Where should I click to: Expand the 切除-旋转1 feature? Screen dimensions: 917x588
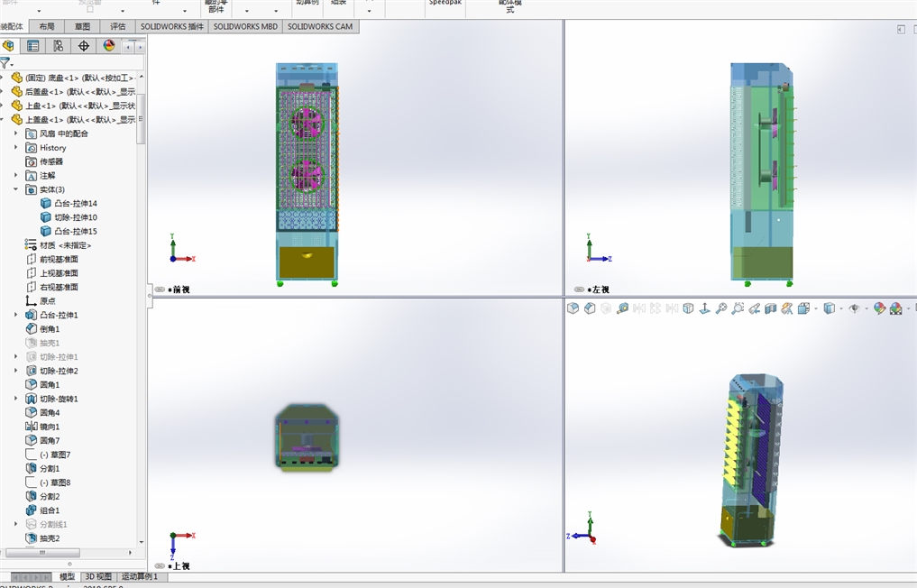pyautogui.click(x=16, y=399)
